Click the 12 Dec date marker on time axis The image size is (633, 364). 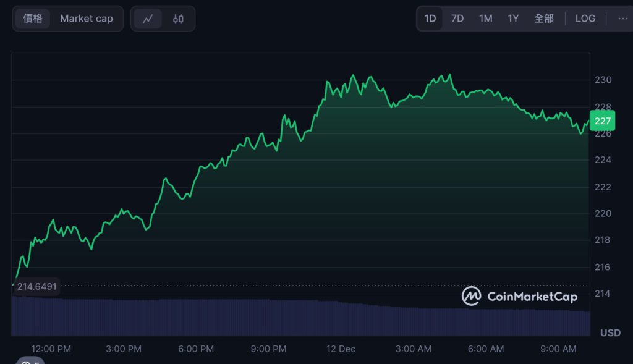[341, 349]
